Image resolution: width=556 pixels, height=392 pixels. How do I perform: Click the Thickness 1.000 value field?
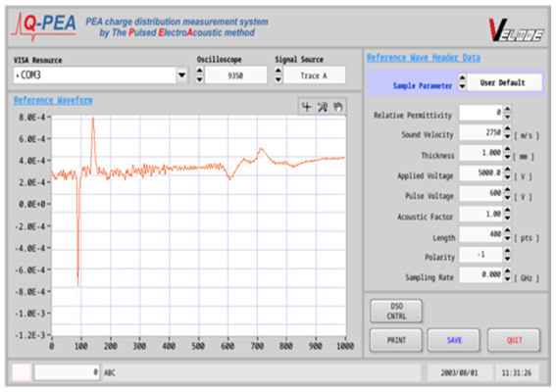click(x=481, y=153)
